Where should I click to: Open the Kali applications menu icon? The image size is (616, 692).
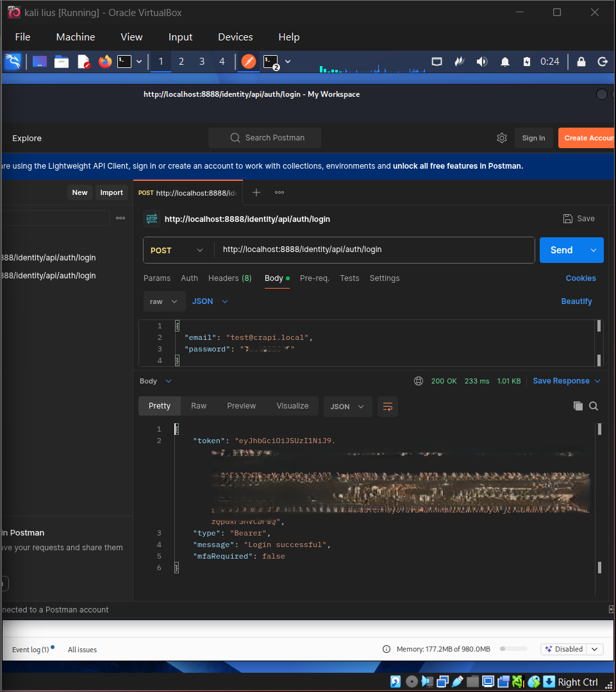click(13, 62)
